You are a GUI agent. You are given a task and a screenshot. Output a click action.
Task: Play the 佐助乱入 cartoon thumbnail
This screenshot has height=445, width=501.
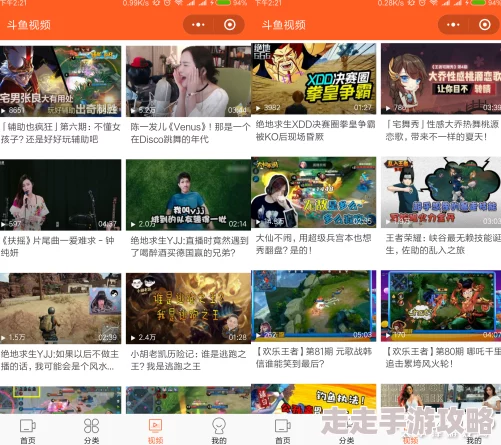click(441, 192)
